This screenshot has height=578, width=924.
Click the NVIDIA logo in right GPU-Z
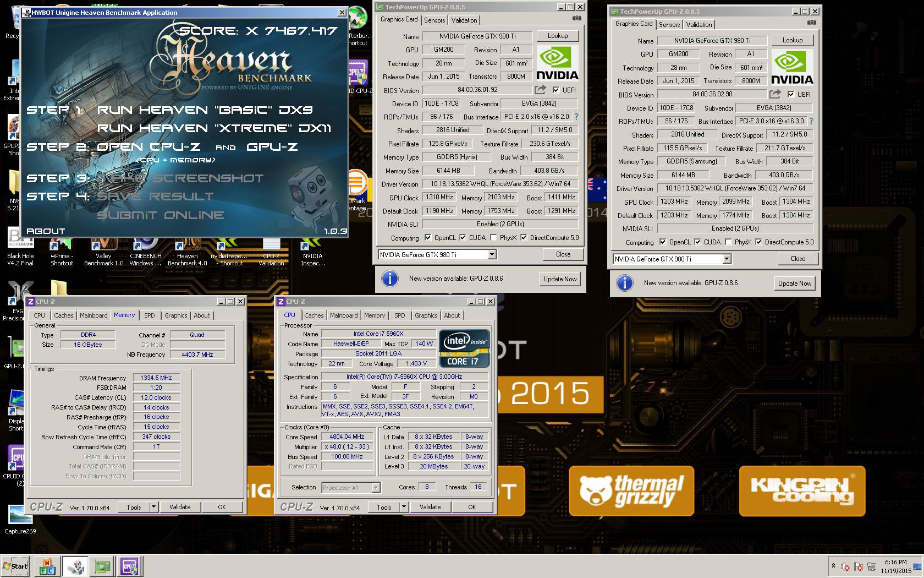(792, 67)
